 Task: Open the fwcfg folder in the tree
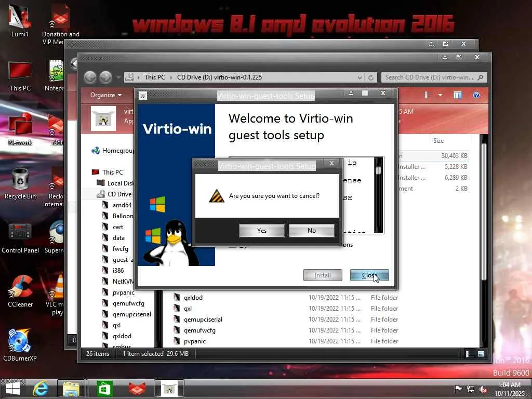(x=115, y=249)
